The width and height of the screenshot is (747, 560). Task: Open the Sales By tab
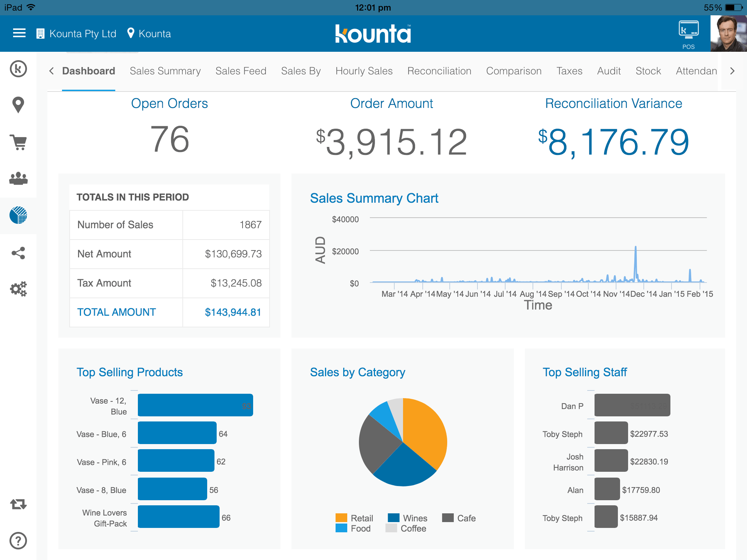tap(301, 71)
